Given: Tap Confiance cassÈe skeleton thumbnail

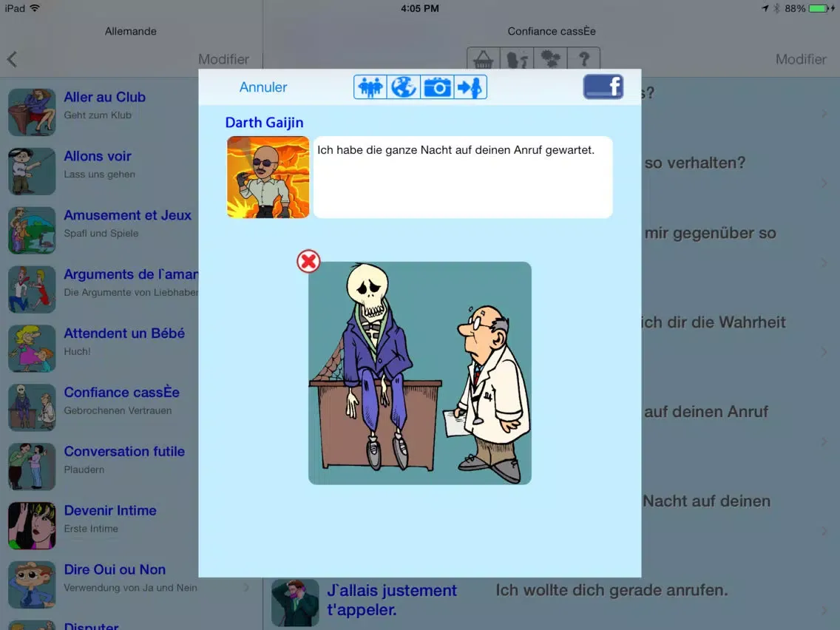Looking at the screenshot, I should (32, 407).
